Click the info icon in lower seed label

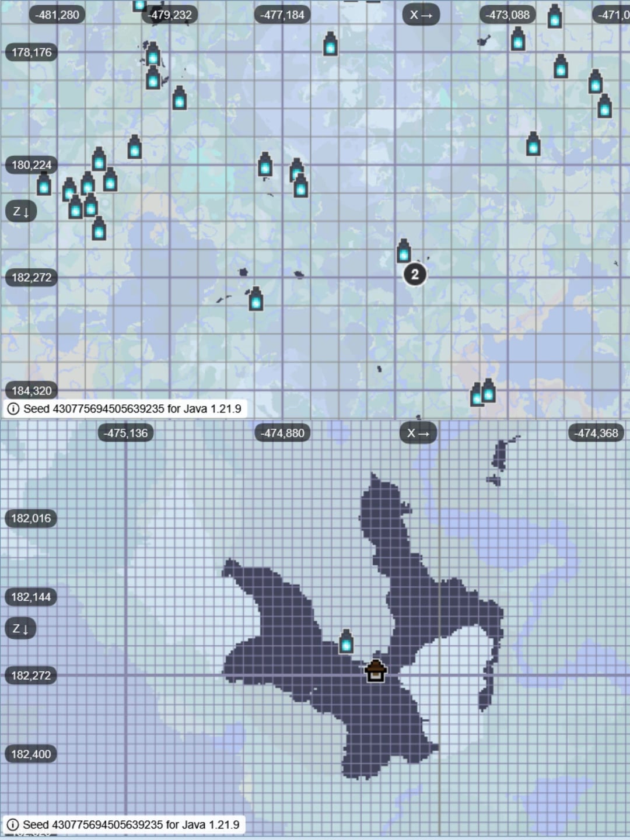[13, 825]
